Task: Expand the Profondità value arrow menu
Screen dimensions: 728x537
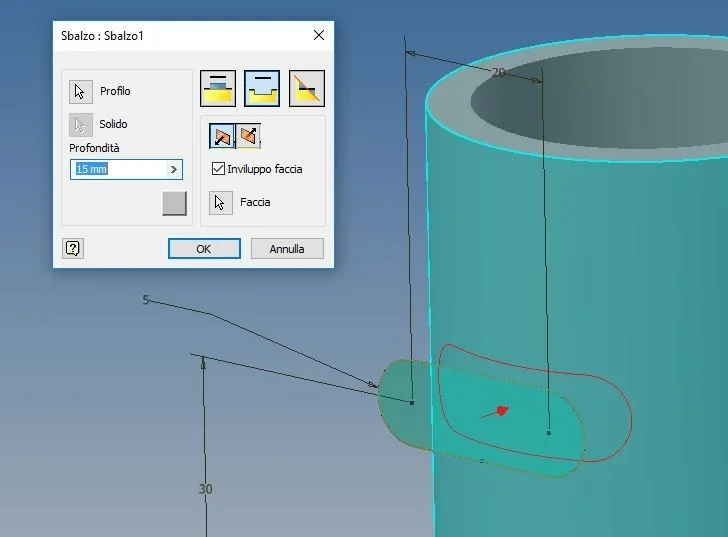Action: click(x=174, y=169)
